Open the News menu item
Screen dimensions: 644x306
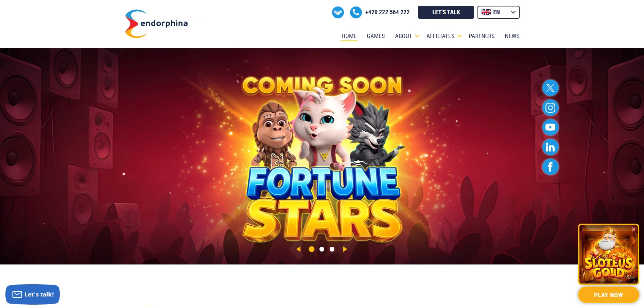(x=512, y=36)
